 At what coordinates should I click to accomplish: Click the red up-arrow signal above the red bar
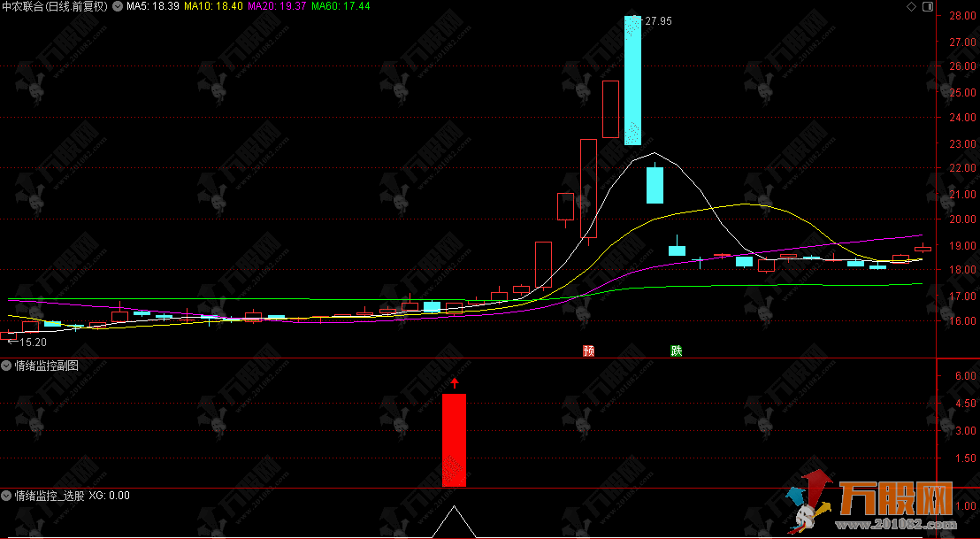(455, 383)
